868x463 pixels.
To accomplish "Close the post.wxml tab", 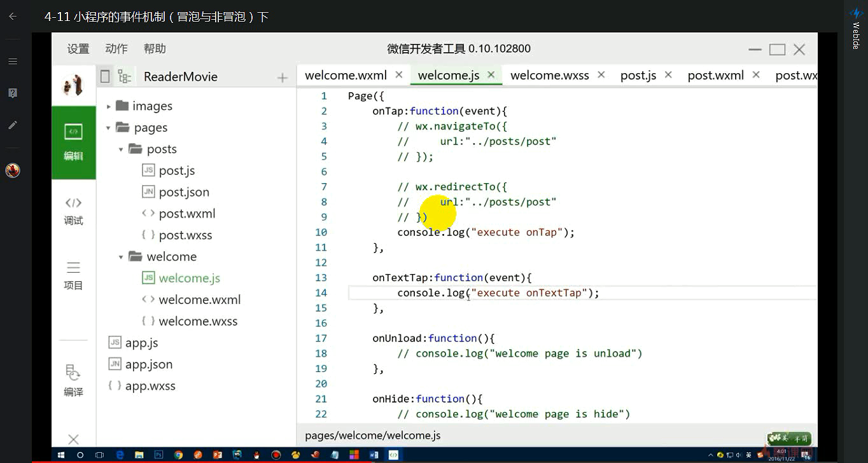I will tap(756, 74).
